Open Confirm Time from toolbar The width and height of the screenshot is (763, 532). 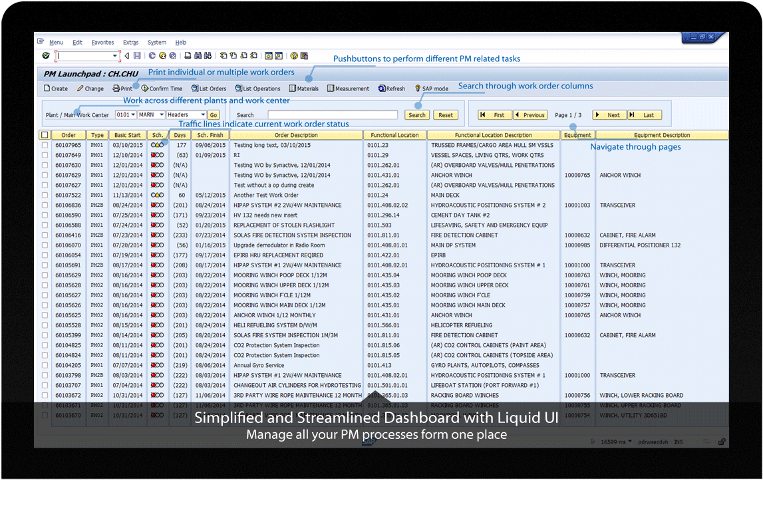pos(162,88)
